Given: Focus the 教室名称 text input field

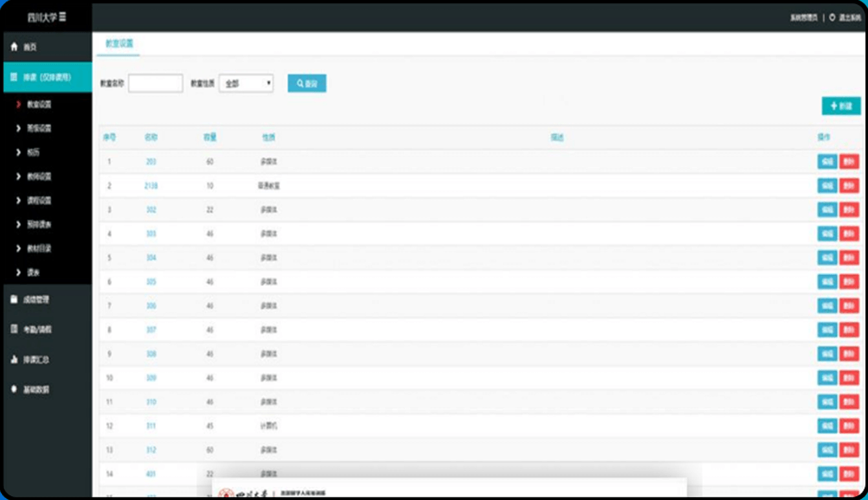Looking at the screenshot, I should point(155,83).
